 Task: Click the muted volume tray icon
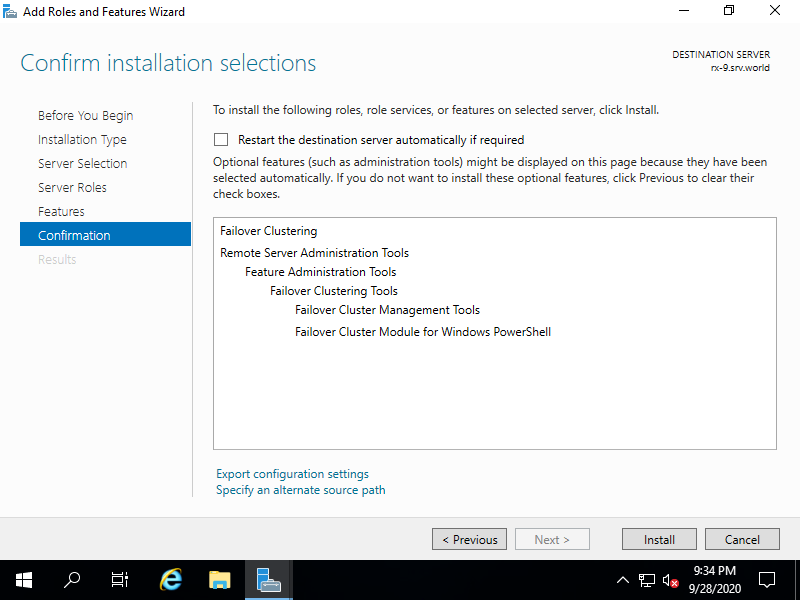click(x=670, y=580)
